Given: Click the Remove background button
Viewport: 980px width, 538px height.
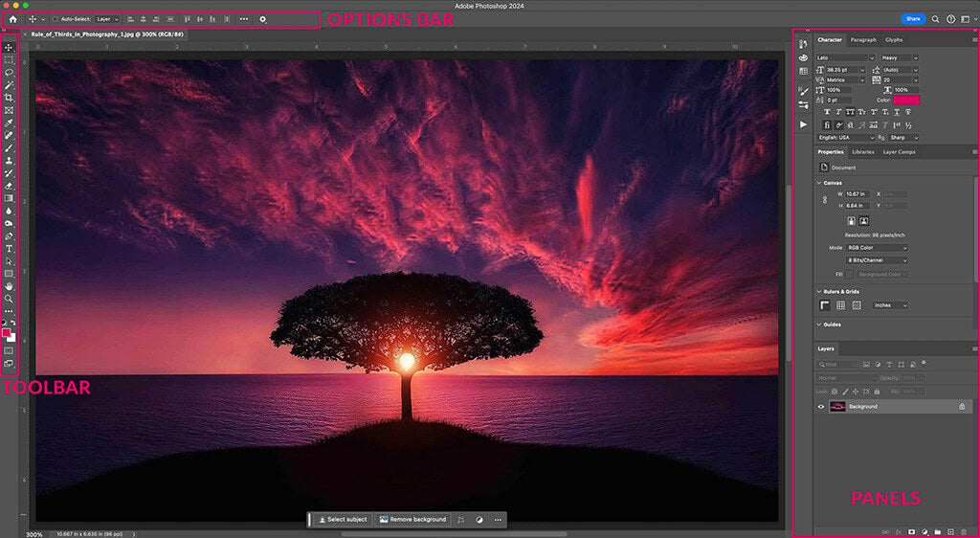Looking at the screenshot, I should pos(412,520).
